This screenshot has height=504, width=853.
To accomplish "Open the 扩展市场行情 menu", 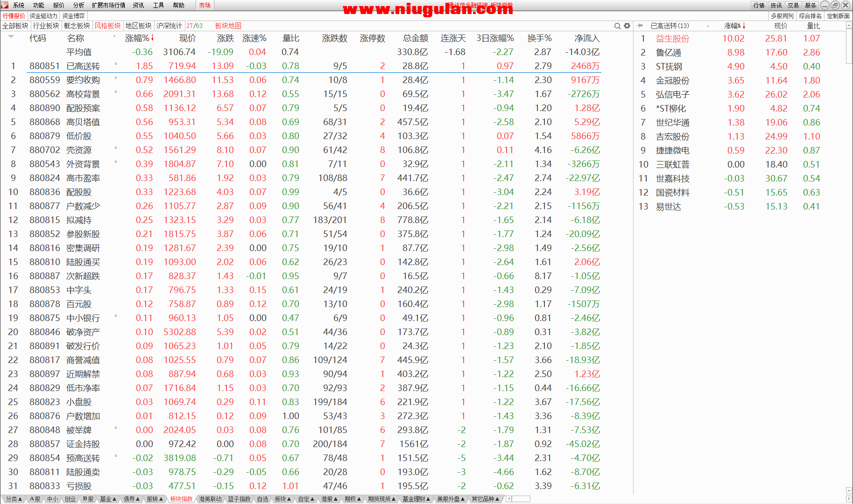I will click(x=108, y=5).
